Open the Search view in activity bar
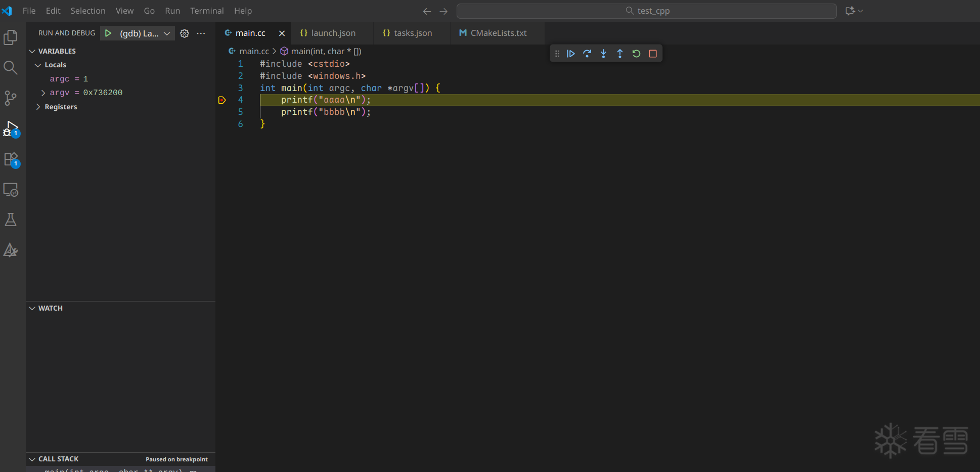This screenshot has width=980, height=472. tap(11, 68)
